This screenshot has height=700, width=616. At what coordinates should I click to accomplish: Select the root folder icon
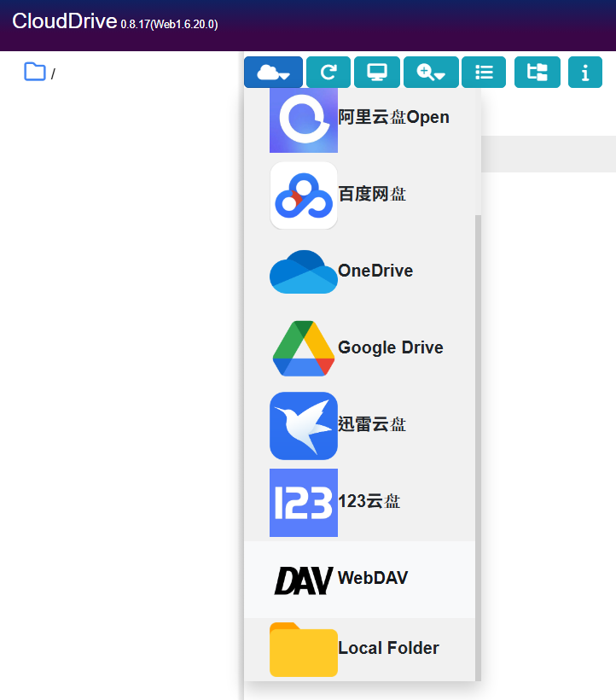[x=35, y=72]
